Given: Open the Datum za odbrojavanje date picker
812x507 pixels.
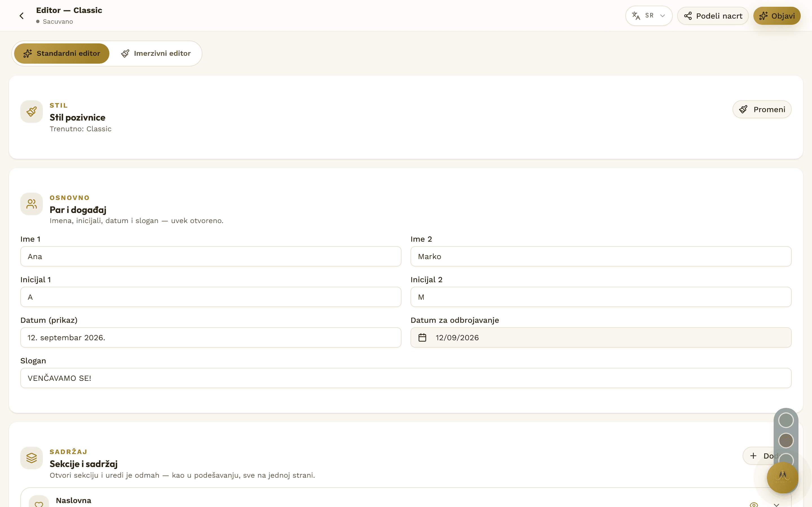Looking at the screenshot, I should [601, 337].
